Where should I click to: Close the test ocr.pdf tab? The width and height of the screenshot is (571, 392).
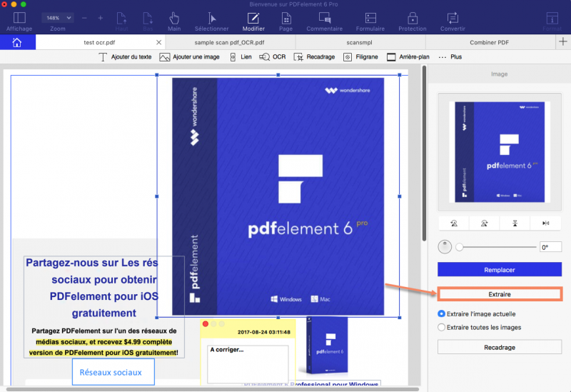point(158,42)
